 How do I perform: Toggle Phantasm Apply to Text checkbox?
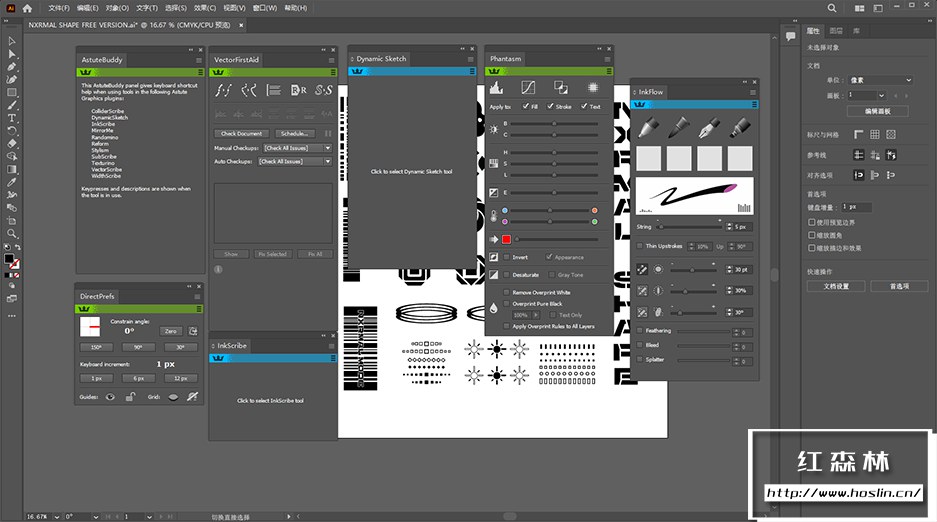[584, 106]
